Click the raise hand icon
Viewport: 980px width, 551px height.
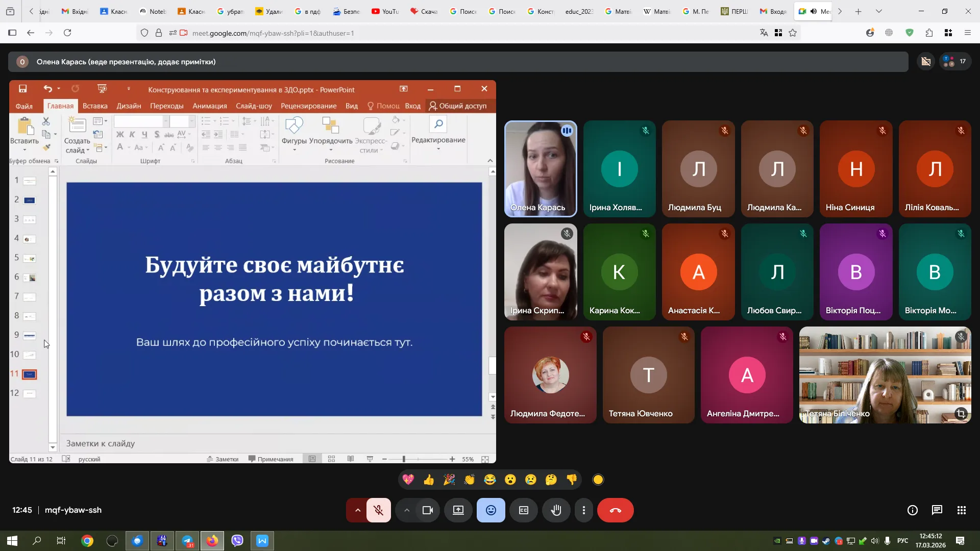(556, 510)
